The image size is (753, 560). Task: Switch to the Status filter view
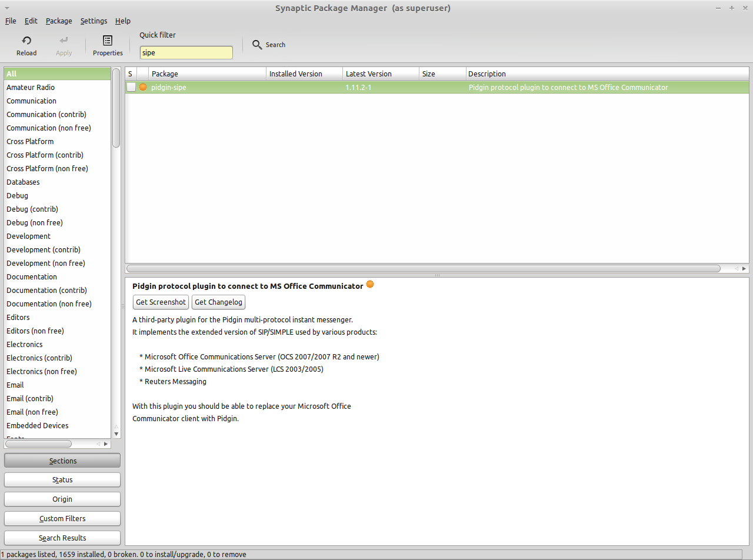pos(62,479)
